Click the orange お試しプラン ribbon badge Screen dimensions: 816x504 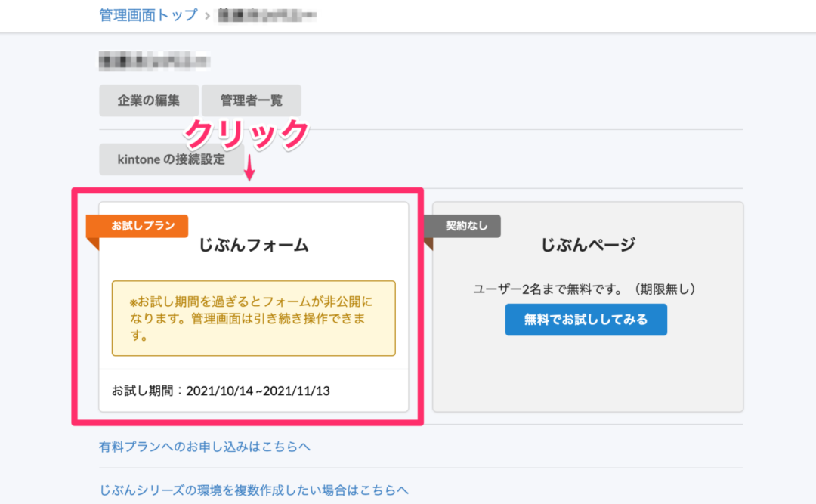tap(144, 226)
